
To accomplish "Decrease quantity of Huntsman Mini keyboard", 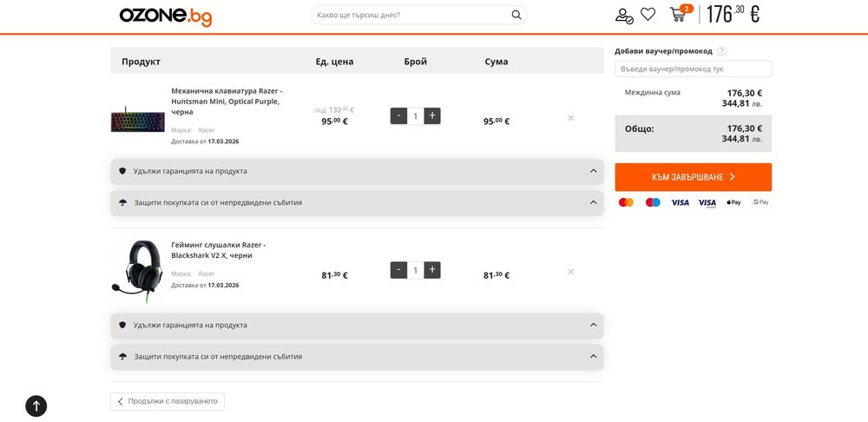I will (398, 116).
